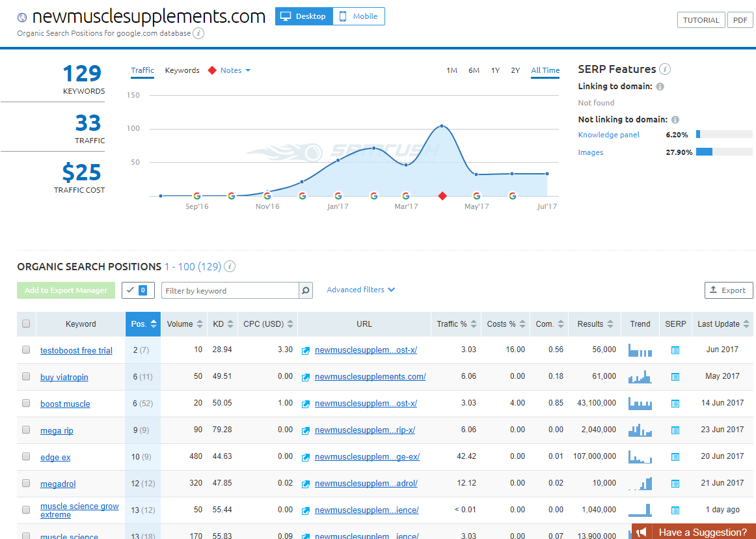Open external URL icon for mega rip
This screenshot has height=539, width=756.
(305, 430)
